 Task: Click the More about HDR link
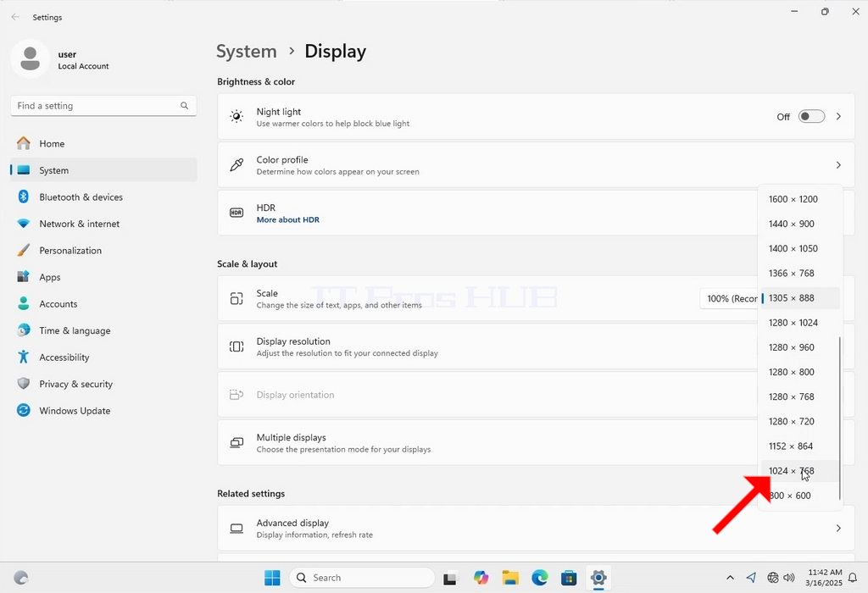288,219
